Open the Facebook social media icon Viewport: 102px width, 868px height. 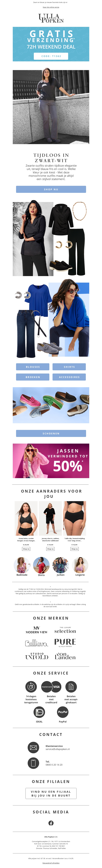51,823
